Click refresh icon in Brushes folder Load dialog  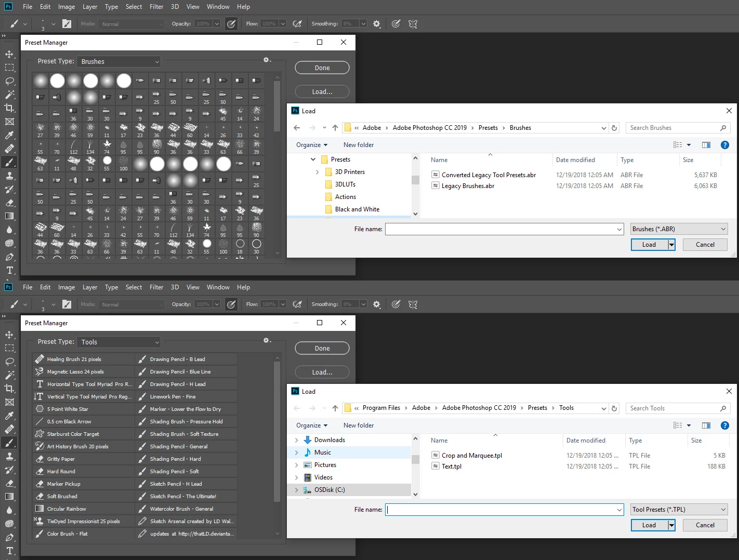point(614,128)
